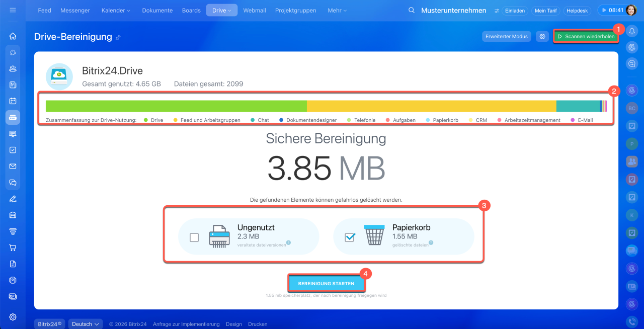Open the Drive icon in left sidebar
This screenshot has height=329, width=644.
13,117
